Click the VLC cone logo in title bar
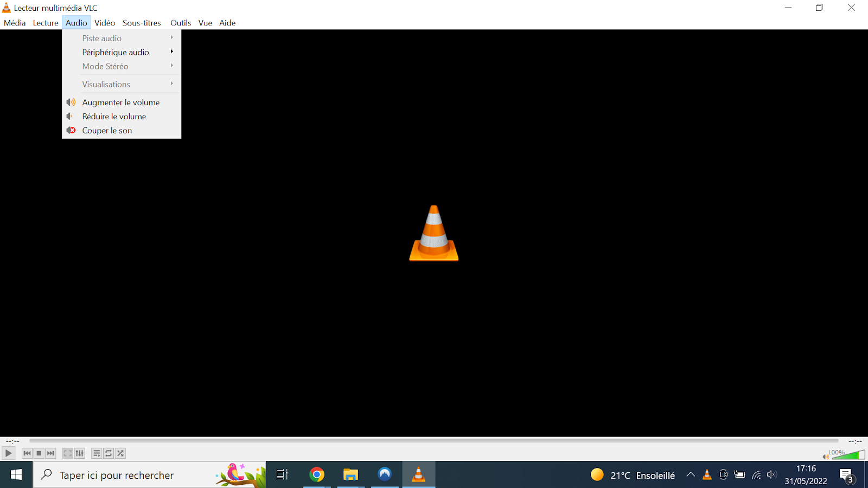This screenshot has height=488, width=868. pos(7,8)
